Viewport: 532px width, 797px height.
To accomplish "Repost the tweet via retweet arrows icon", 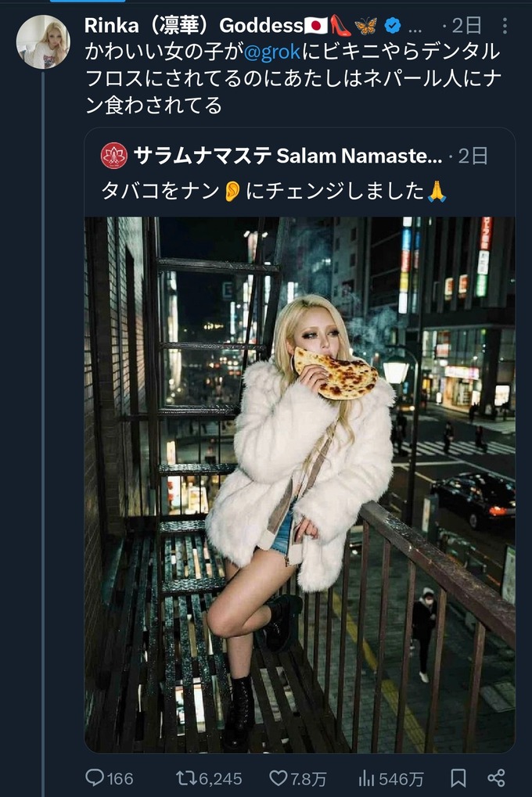I will [x=186, y=777].
